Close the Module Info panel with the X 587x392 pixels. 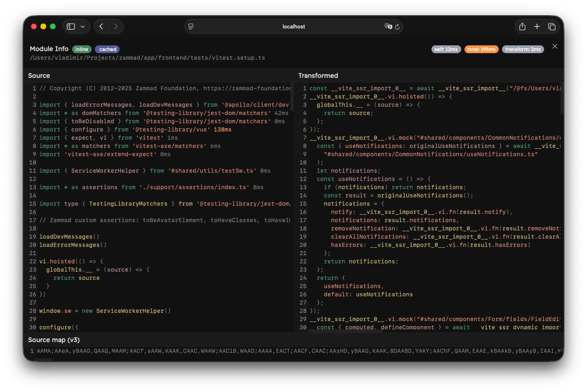pyautogui.click(x=554, y=46)
